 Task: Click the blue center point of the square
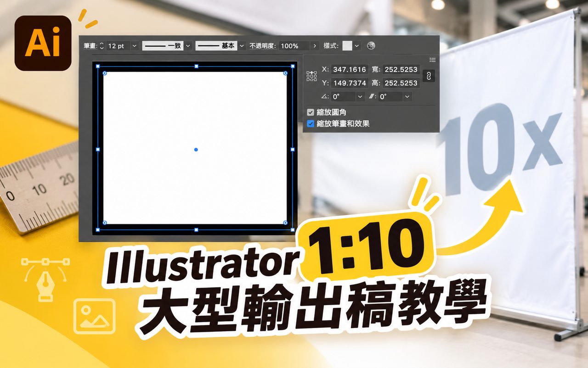[x=196, y=150]
